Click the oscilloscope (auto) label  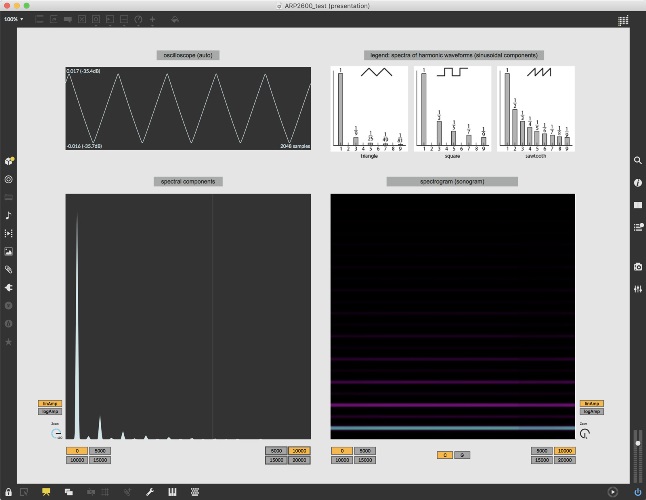point(188,55)
